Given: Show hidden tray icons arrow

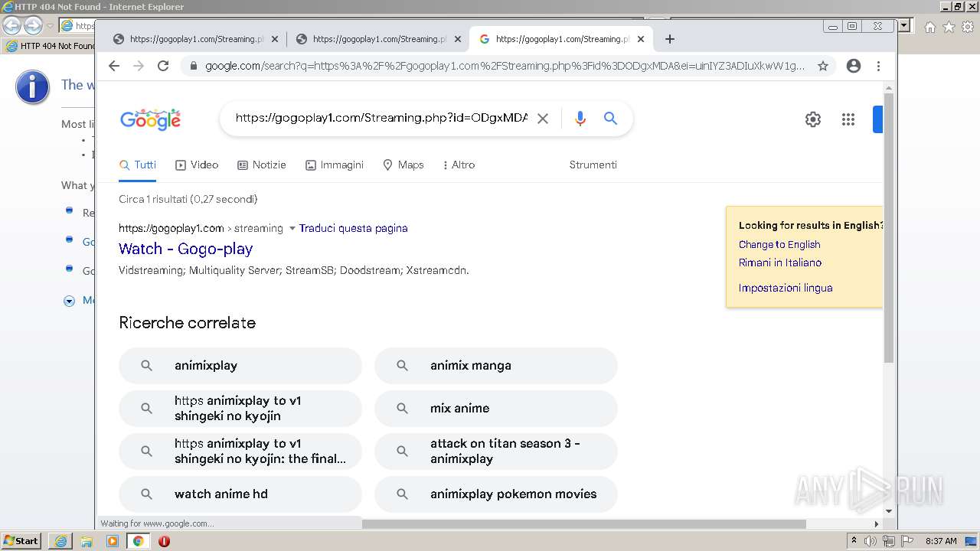Looking at the screenshot, I should point(854,541).
